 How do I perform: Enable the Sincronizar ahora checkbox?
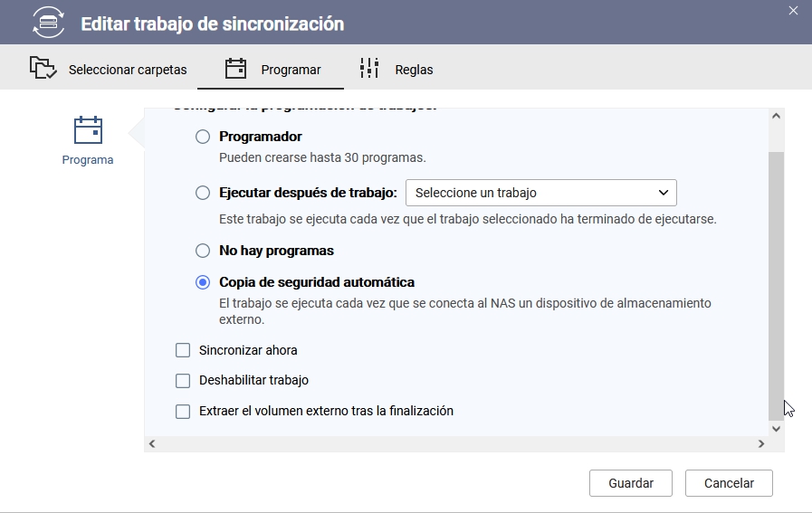coord(183,350)
